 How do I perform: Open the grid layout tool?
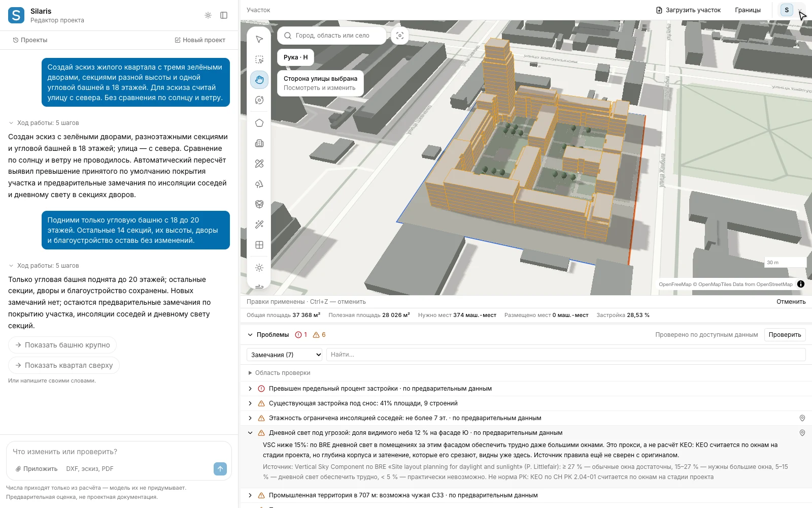coord(259,245)
